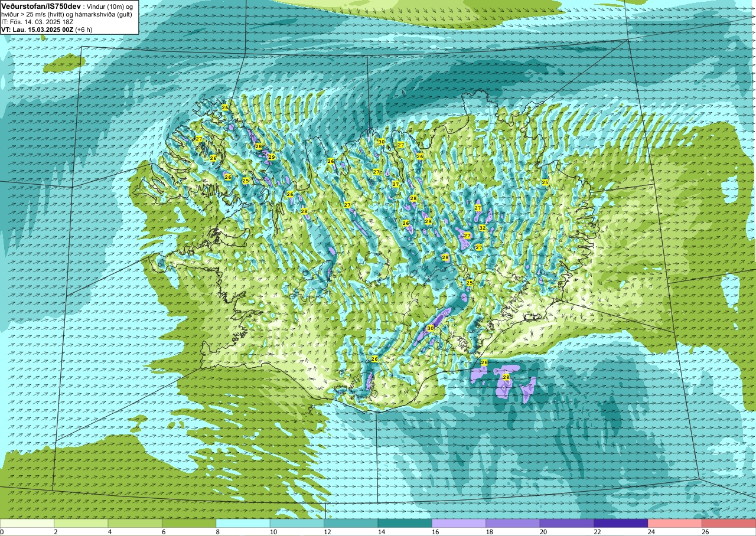Image resolution: width=756 pixels, height=536 pixels.
Task: Select the 6–8 m/s olive green swatch
Action: coord(189,523)
